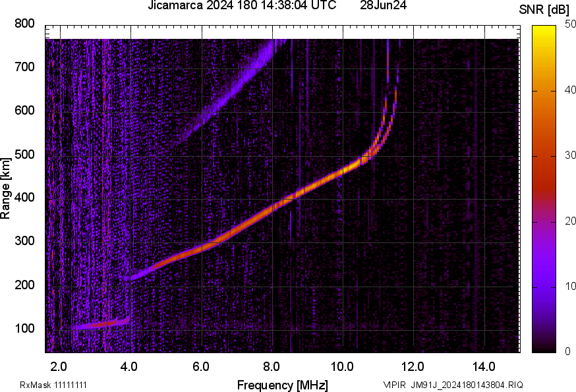This screenshot has width=576, height=392.
Task: Click the colorbar tick label '50'
Action: (570, 24)
